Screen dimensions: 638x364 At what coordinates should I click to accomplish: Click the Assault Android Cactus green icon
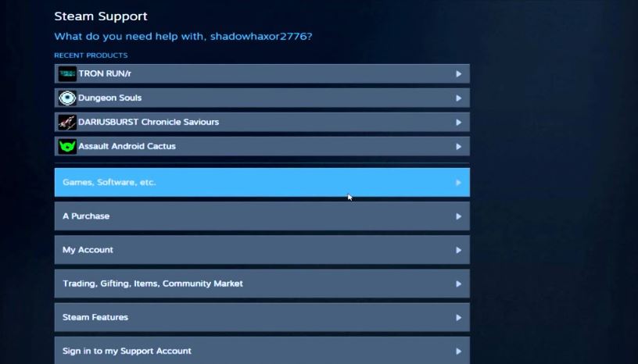[67, 146]
